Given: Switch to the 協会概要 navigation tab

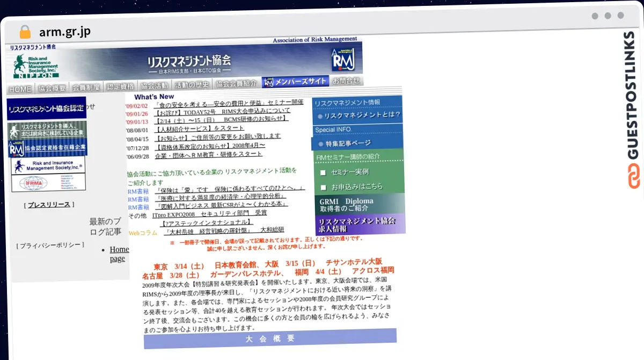Looking at the screenshot, I should (53, 88).
